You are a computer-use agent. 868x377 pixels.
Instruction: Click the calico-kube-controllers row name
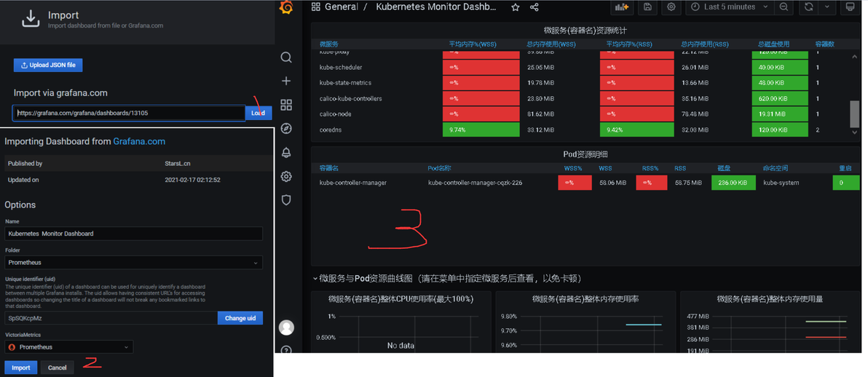pyautogui.click(x=350, y=98)
